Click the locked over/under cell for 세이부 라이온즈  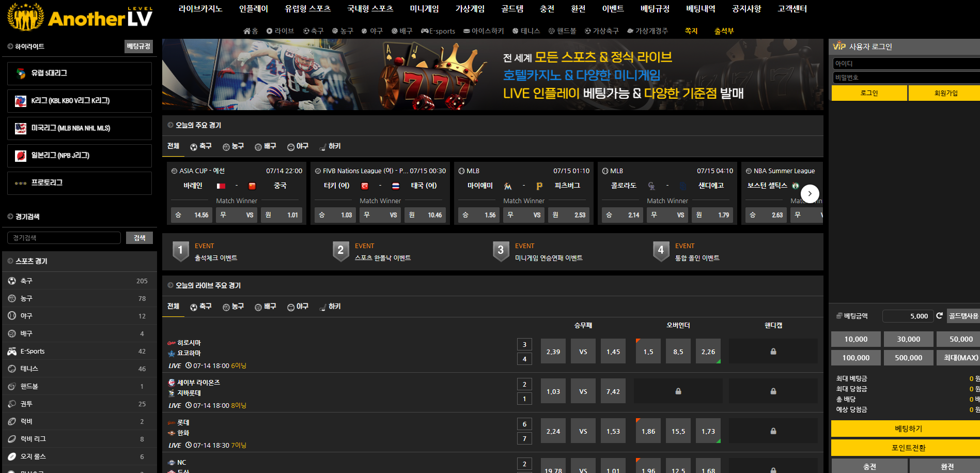tap(678, 391)
